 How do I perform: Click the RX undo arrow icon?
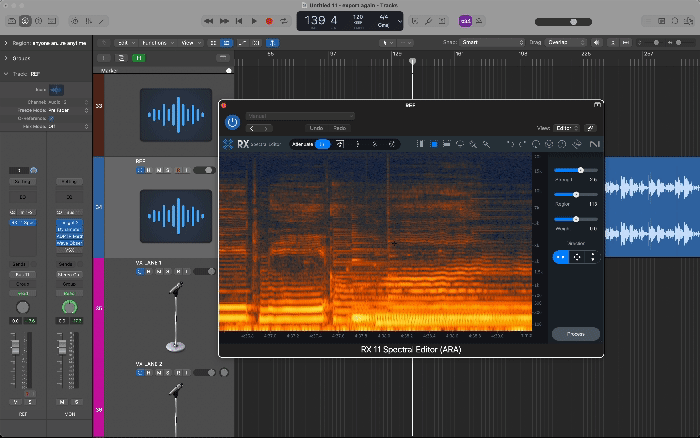click(510, 144)
